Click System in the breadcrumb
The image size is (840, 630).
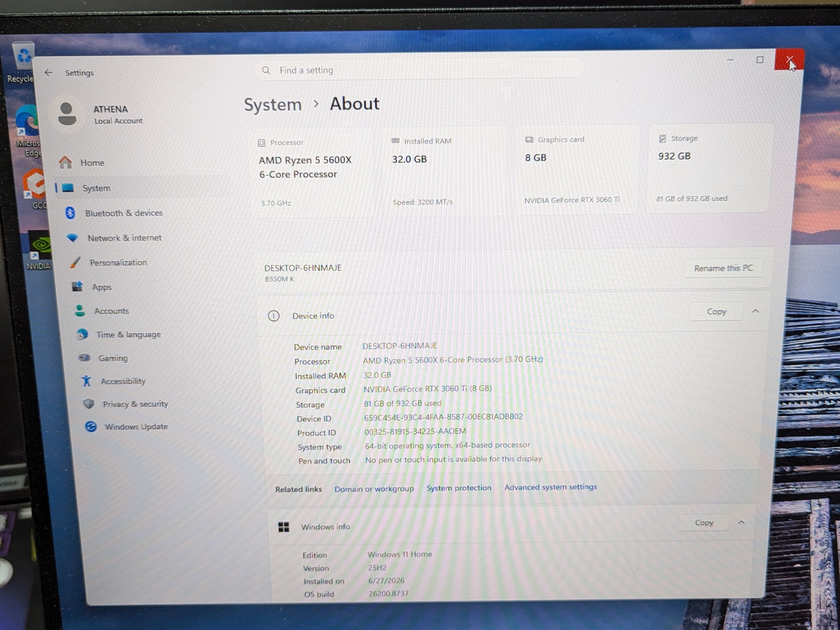(x=273, y=105)
